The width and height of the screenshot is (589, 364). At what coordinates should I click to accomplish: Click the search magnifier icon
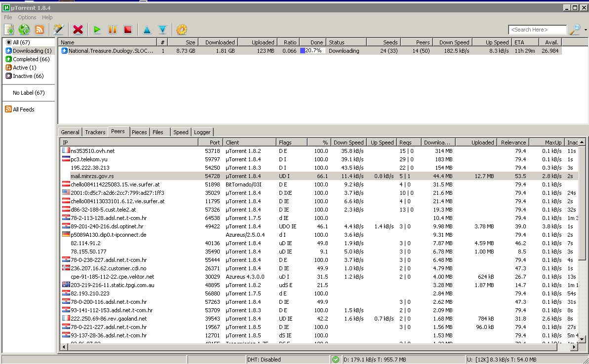(575, 30)
